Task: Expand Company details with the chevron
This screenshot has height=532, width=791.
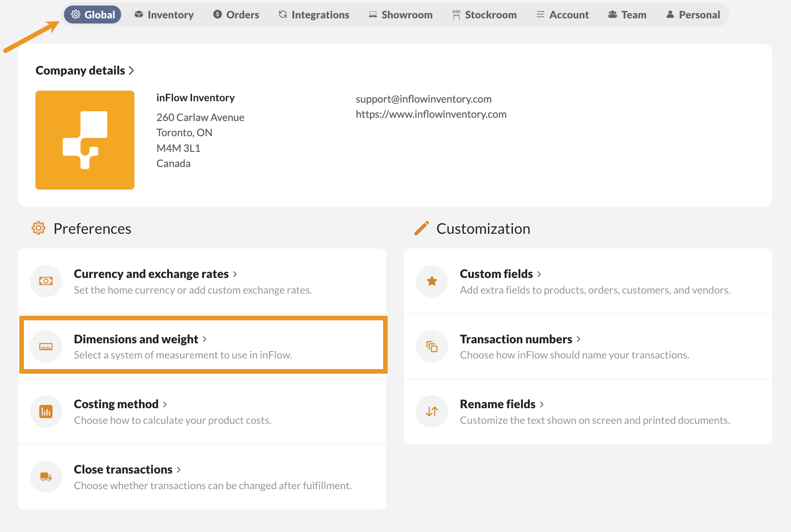Action: (132, 70)
